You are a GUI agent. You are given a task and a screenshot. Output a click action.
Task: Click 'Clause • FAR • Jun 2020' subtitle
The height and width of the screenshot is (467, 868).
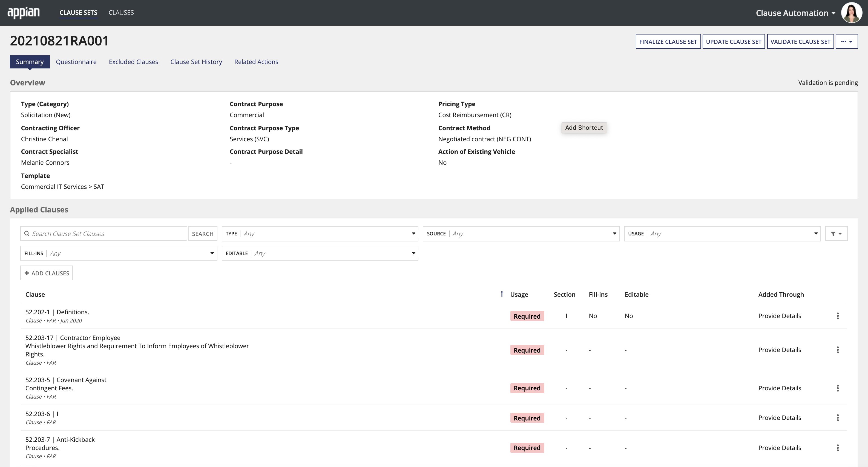pyautogui.click(x=54, y=321)
